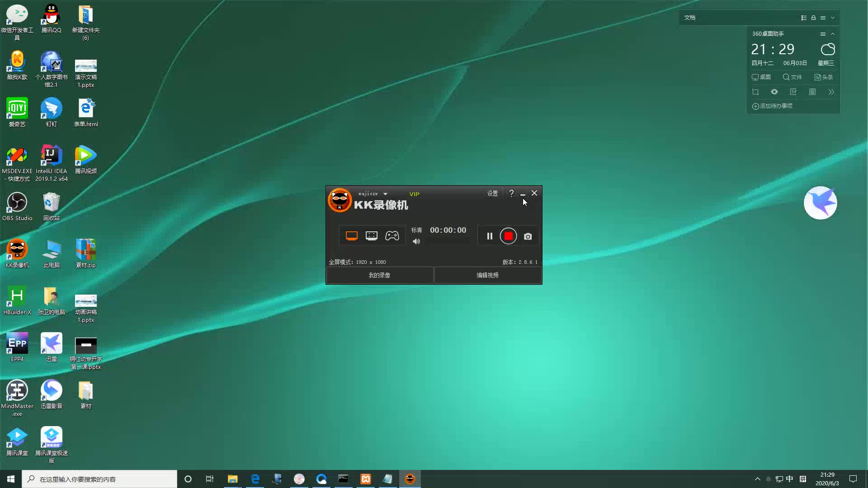Click 桌面 in 360 desktop assistant
This screenshot has height=488, width=868.
761,77
